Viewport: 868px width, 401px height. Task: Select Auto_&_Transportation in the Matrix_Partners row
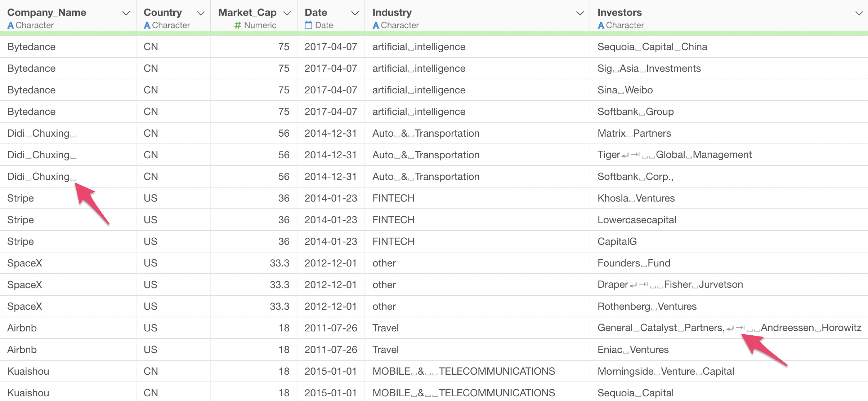click(x=478, y=133)
